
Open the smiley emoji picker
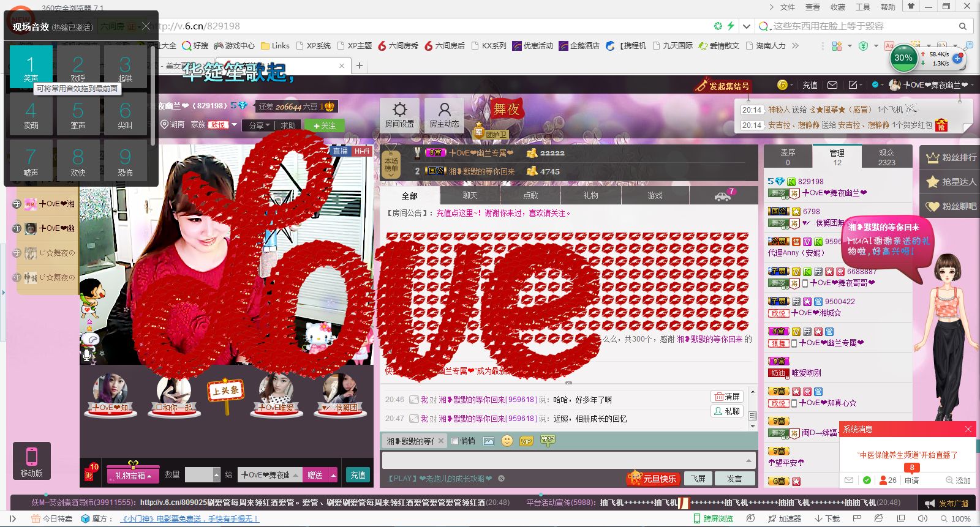507,441
